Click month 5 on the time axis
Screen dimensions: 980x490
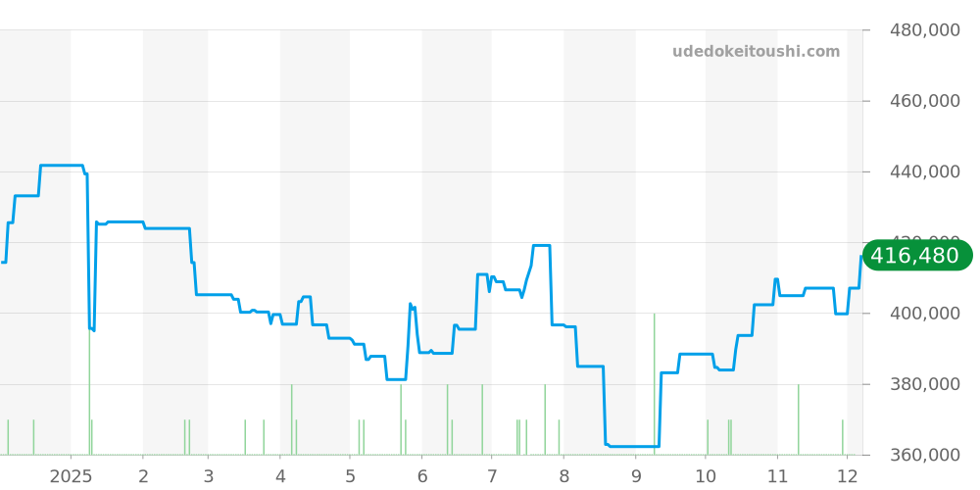tap(350, 476)
